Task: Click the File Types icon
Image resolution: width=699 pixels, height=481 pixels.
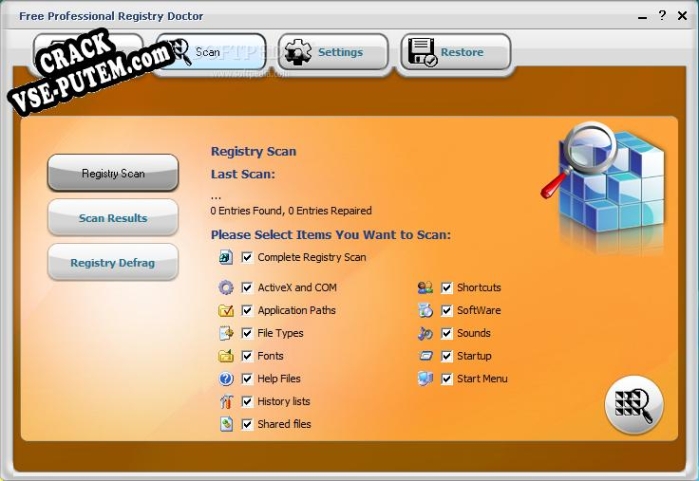Action: click(x=226, y=333)
